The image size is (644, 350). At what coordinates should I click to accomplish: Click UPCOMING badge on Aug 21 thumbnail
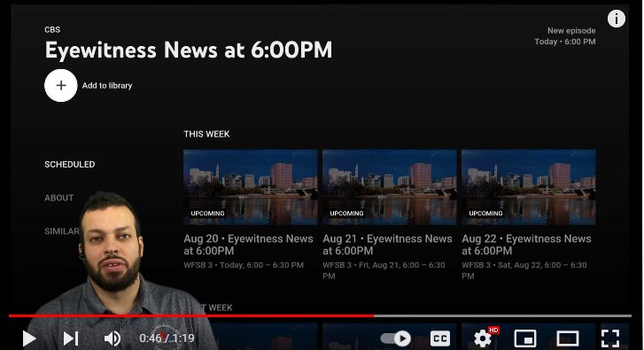coord(346,214)
